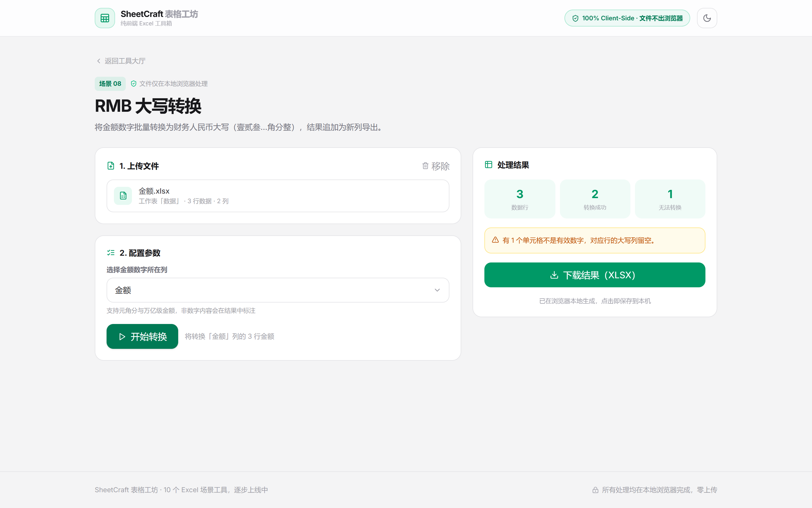Click the file info 工作表「数据」· 3 行数据 · 2 列

click(184, 201)
